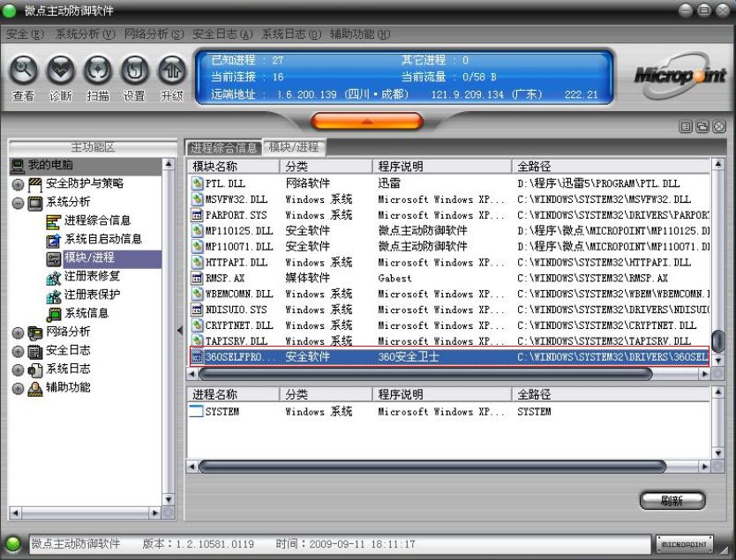Click the 注册表保护 tree icon

point(54,296)
